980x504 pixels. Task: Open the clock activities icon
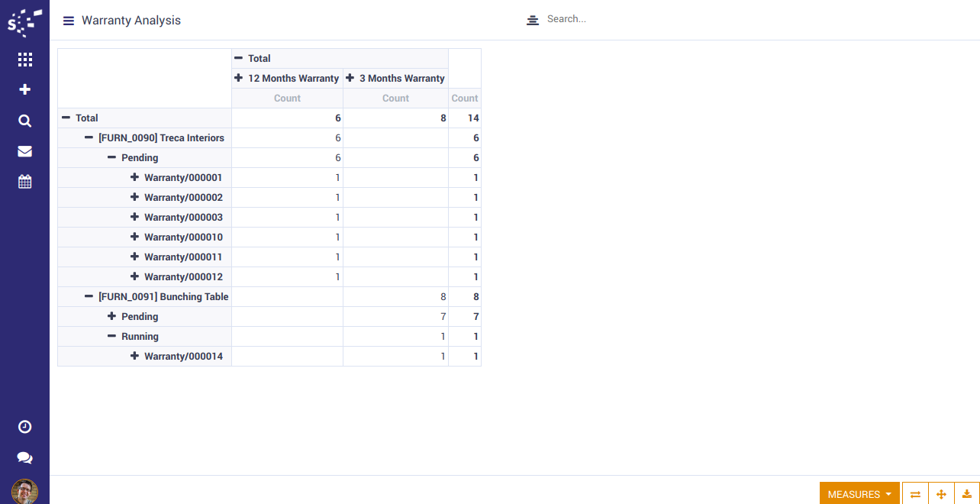point(24,427)
